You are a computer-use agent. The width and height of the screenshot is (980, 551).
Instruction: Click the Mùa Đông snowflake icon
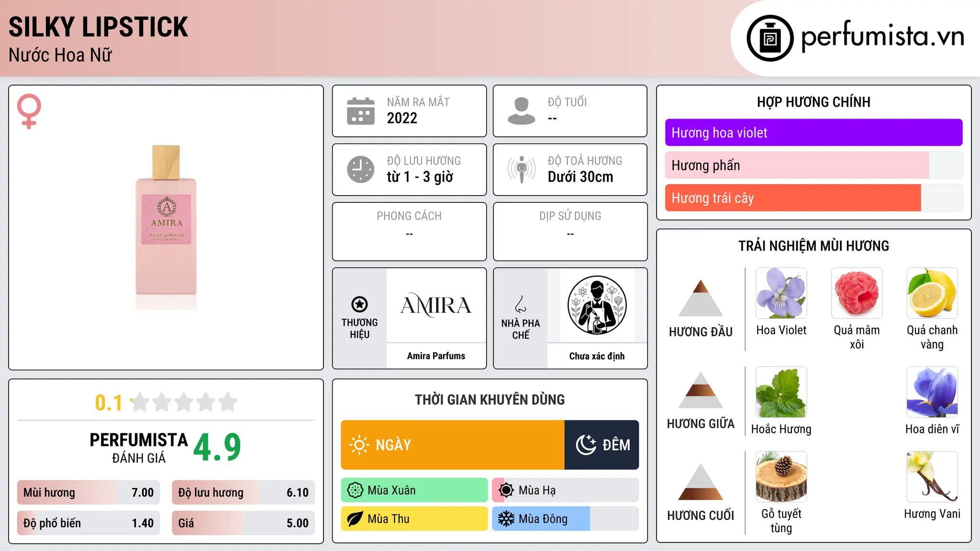pos(506,519)
